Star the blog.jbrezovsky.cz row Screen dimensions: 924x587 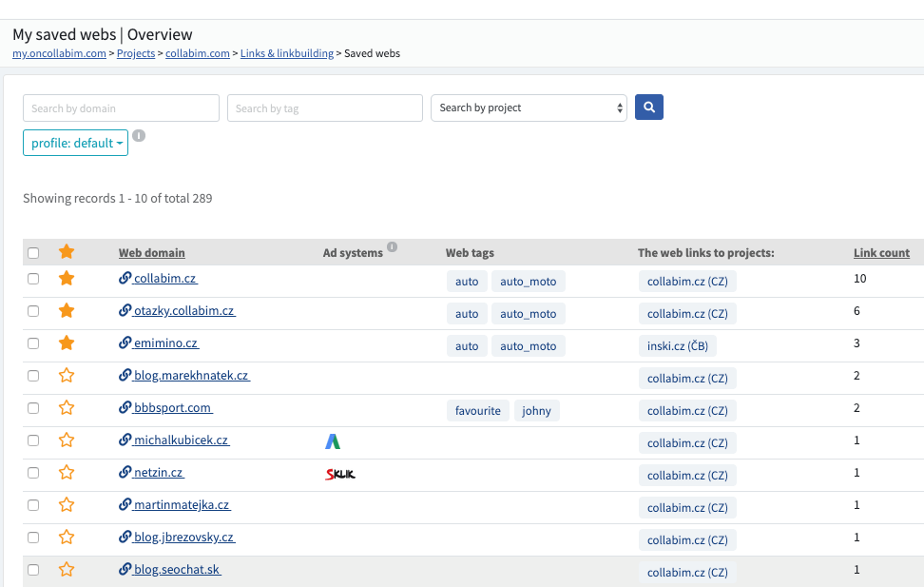point(67,538)
